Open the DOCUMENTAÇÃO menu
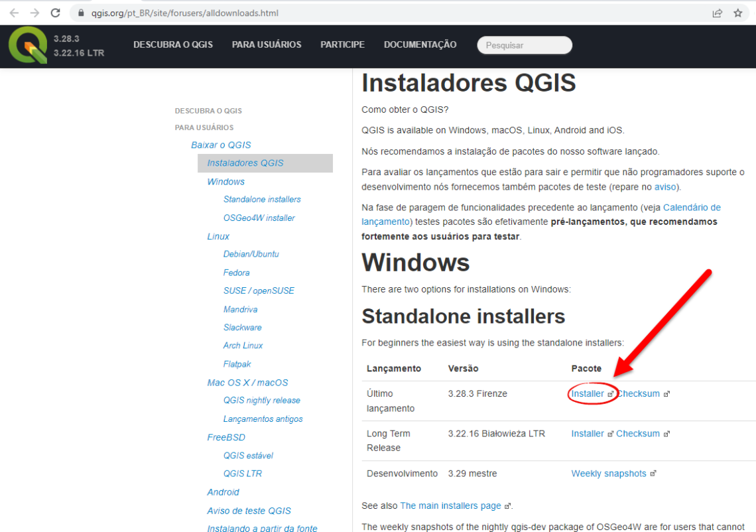 click(420, 44)
